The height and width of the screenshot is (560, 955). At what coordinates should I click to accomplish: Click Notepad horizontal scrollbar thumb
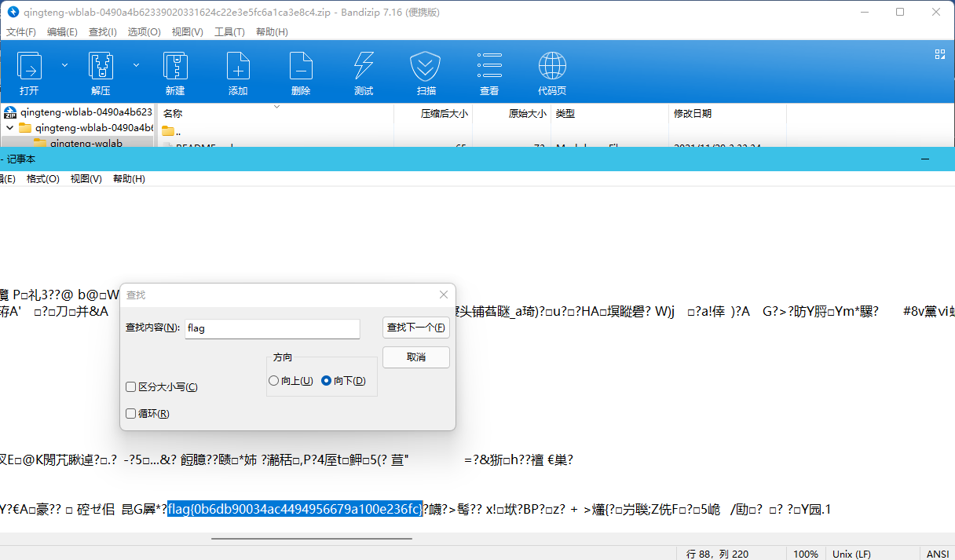click(x=312, y=539)
